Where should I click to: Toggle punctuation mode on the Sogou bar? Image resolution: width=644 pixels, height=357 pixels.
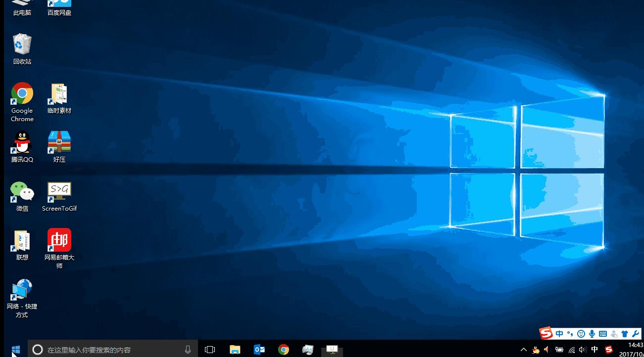coord(570,333)
